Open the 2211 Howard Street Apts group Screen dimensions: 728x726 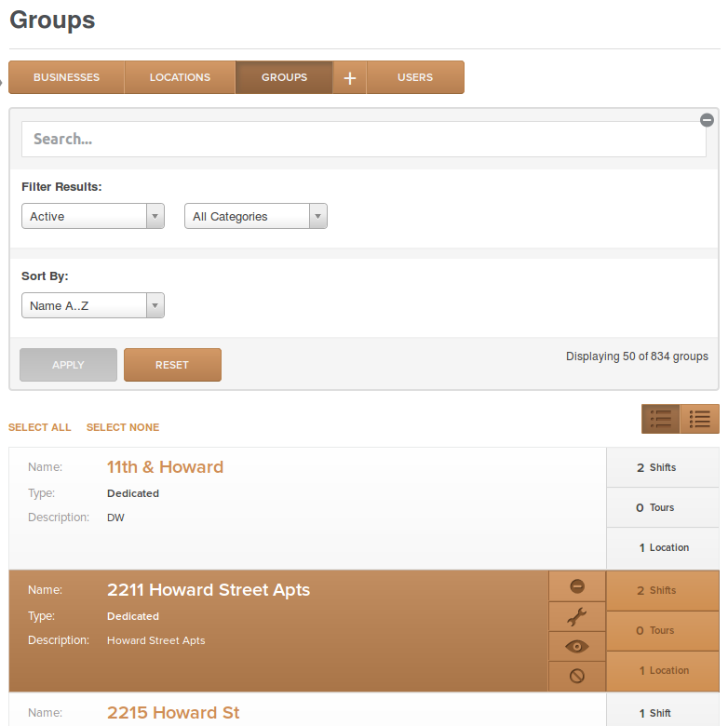[x=209, y=590]
